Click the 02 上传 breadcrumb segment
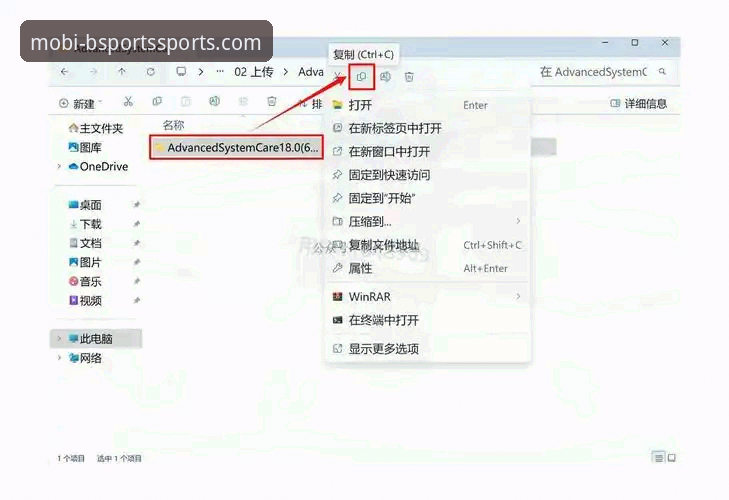 coord(254,72)
